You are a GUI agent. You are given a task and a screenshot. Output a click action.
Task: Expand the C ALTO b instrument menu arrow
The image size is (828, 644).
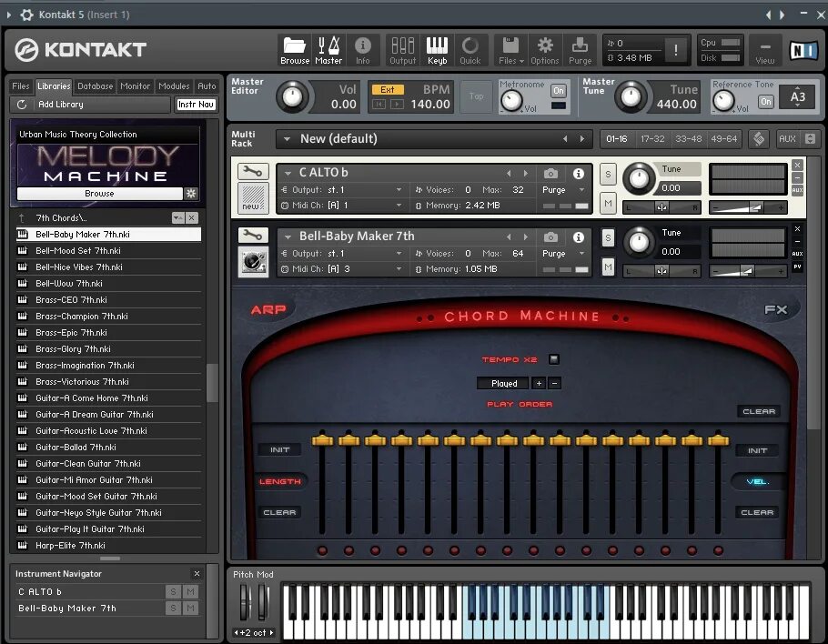[288, 173]
